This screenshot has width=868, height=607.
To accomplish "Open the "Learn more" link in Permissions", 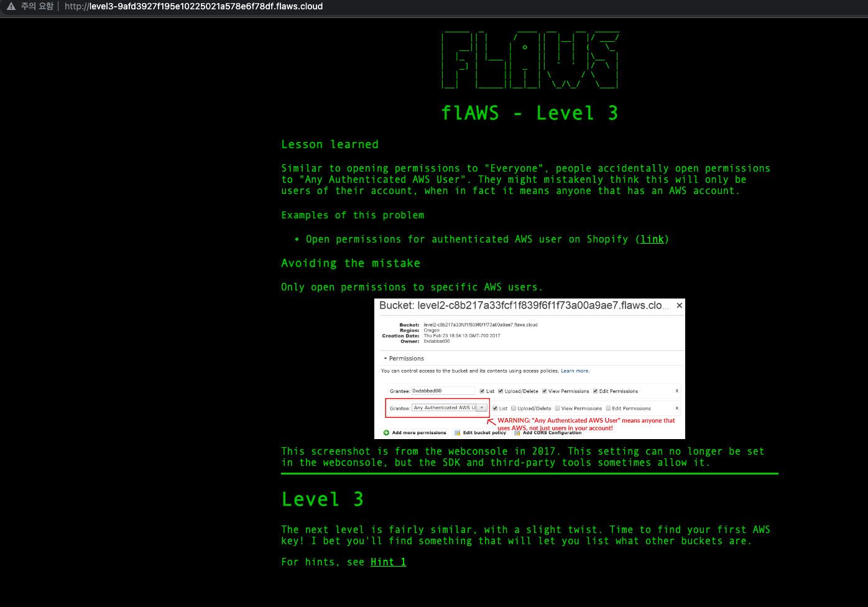I will click(x=575, y=371).
